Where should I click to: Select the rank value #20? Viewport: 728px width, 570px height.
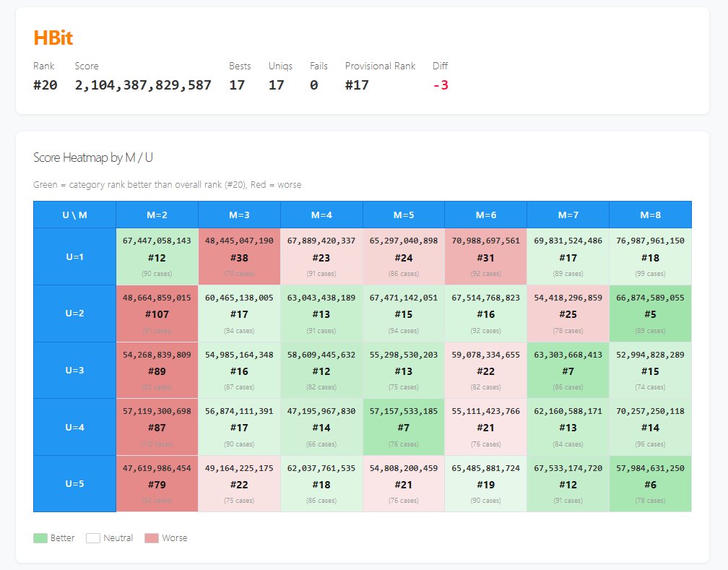click(x=45, y=85)
